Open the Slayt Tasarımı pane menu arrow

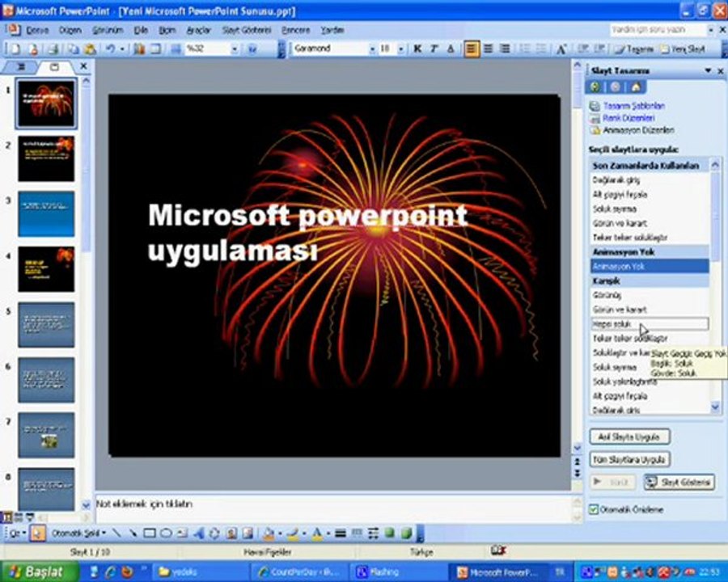(x=708, y=70)
